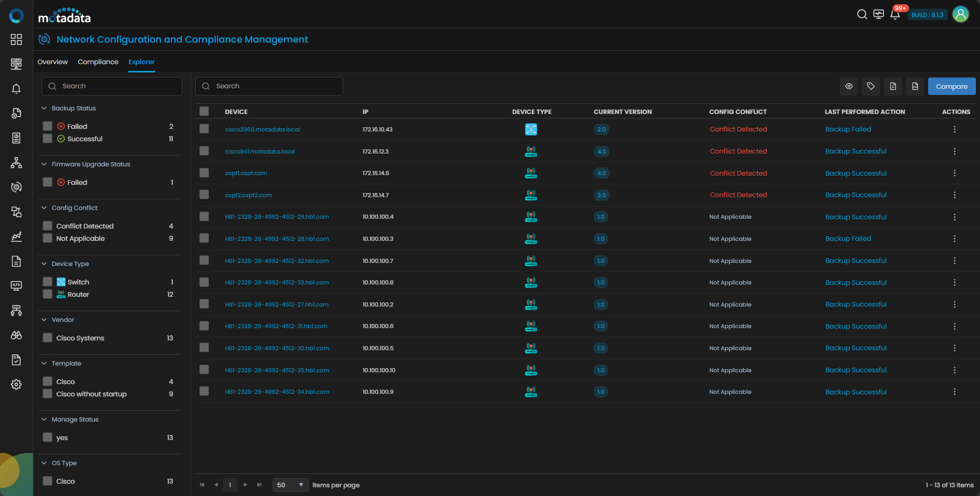This screenshot has width=980, height=496.
Task: Open the items per page dropdown
Action: 290,485
